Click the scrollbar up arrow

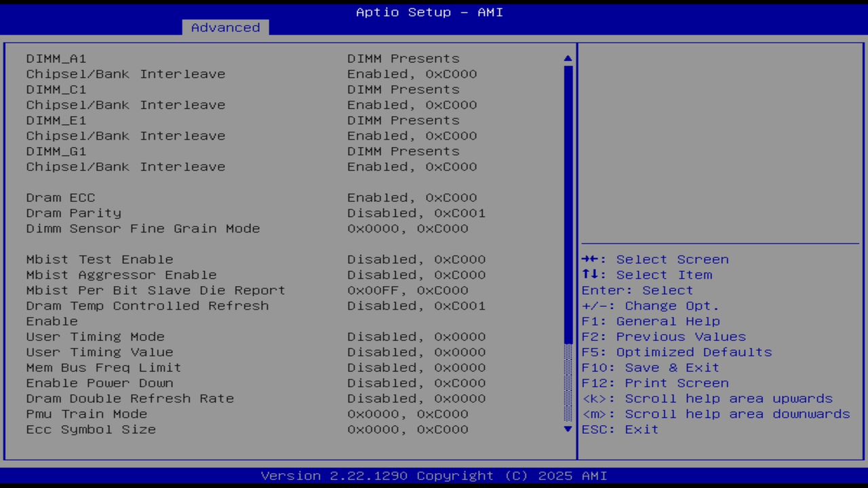[x=567, y=58]
